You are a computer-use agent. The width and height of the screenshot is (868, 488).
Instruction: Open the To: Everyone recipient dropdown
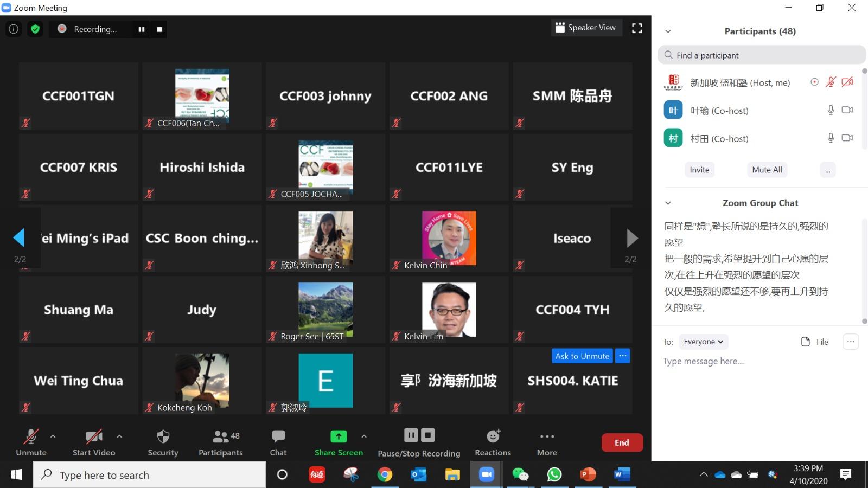pos(703,342)
